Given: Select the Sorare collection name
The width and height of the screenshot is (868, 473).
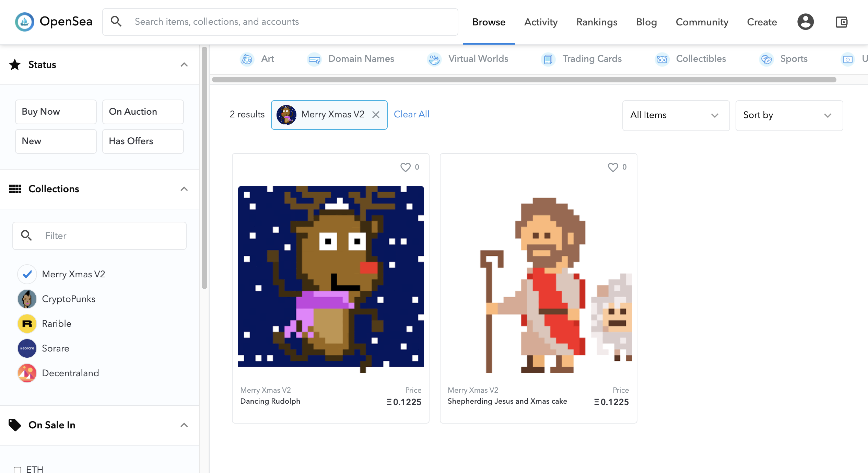Looking at the screenshot, I should 56,348.
